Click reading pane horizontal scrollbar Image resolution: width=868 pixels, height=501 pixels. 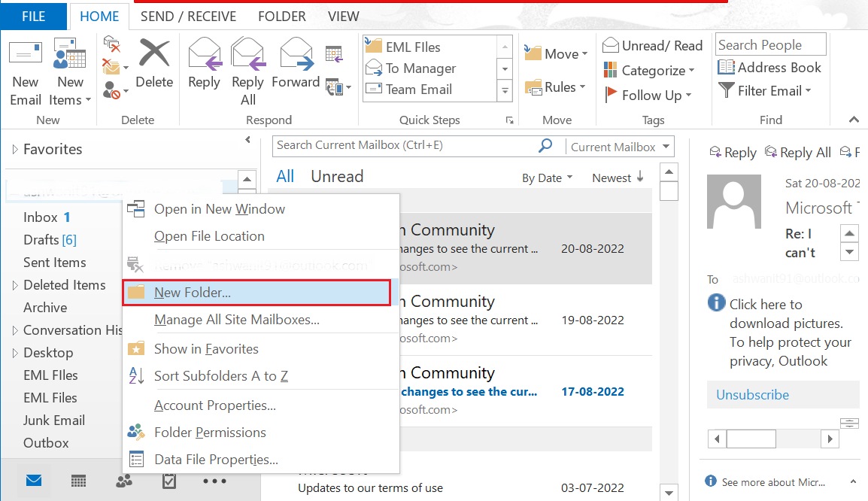point(773,439)
